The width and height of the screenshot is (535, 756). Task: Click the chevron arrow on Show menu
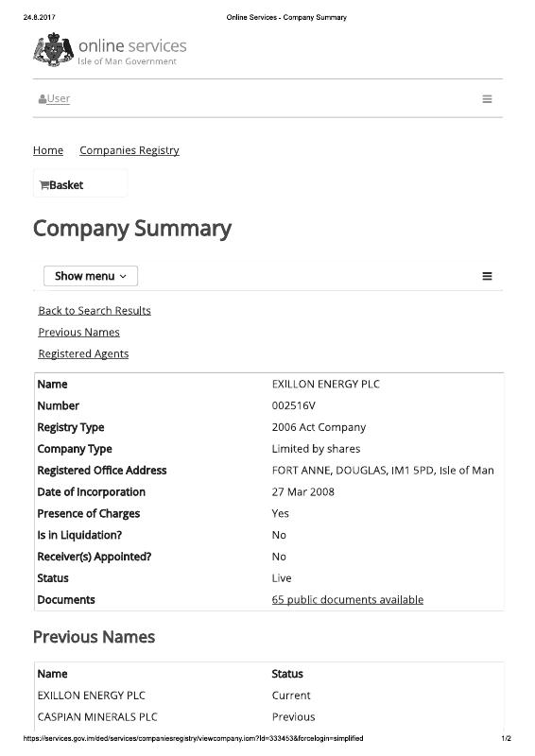click(123, 277)
